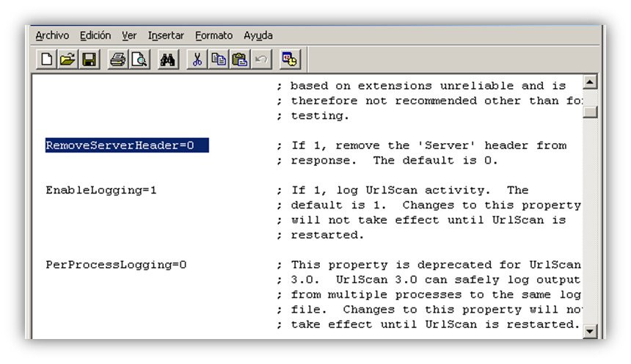Click the line 'based on extensions unreliable and is'
Viewport: 631px width, 364px height.
point(428,86)
